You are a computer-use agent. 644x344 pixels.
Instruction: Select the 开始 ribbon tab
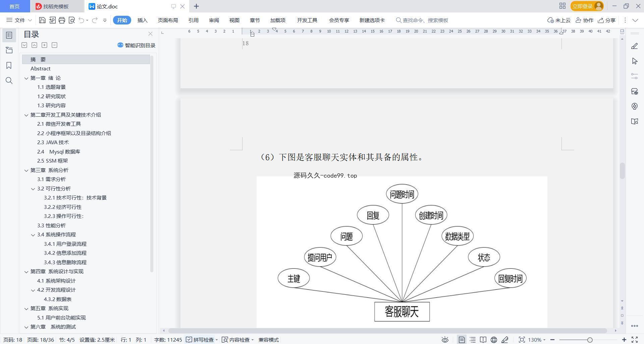point(122,20)
